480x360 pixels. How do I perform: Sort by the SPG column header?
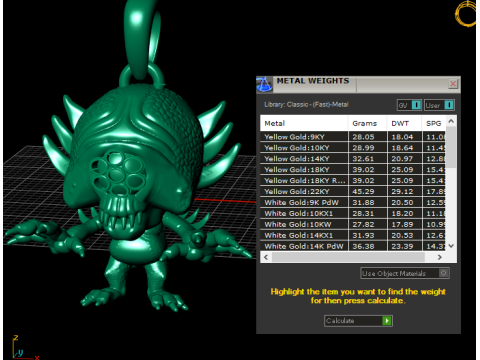pyautogui.click(x=434, y=123)
